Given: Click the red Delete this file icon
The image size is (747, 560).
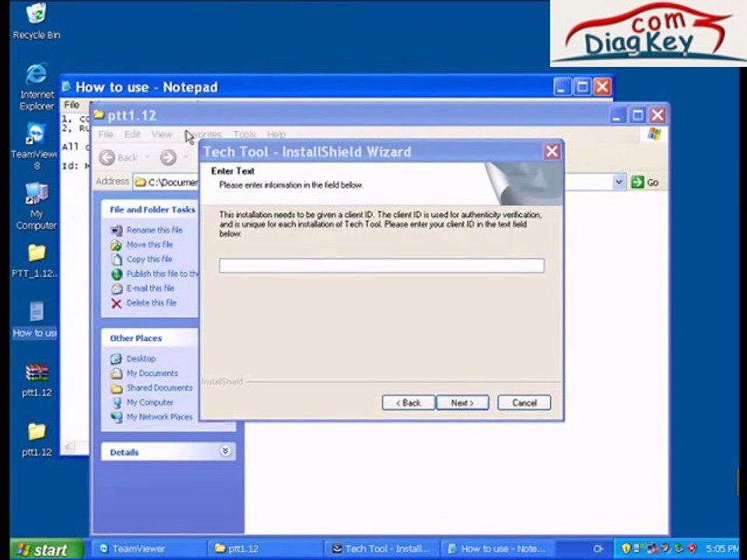Looking at the screenshot, I should (x=116, y=303).
